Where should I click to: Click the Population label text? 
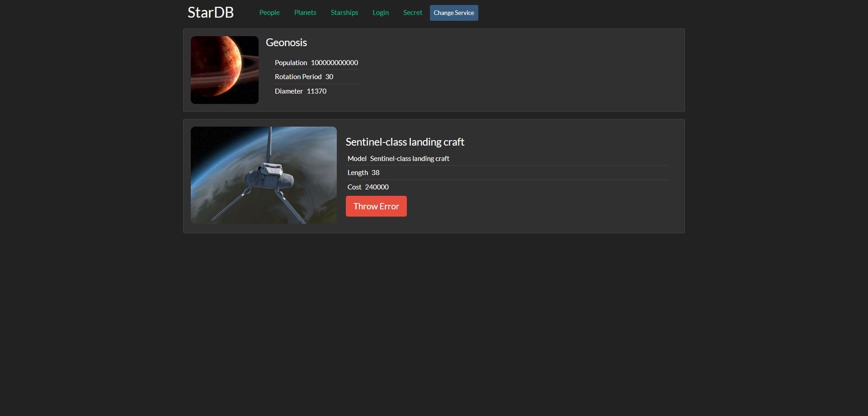pos(291,63)
